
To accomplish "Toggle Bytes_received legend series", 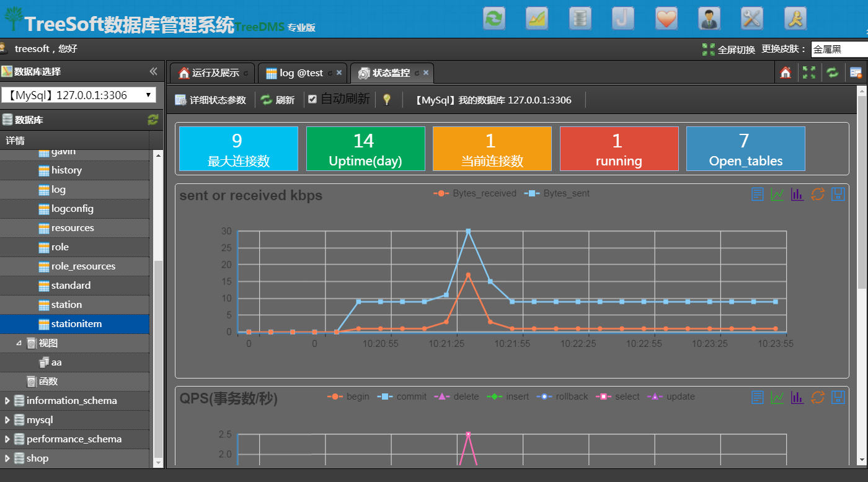I will point(475,193).
